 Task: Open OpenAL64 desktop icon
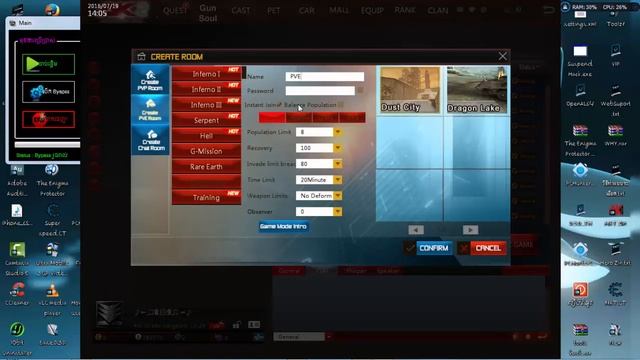[580, 95]
